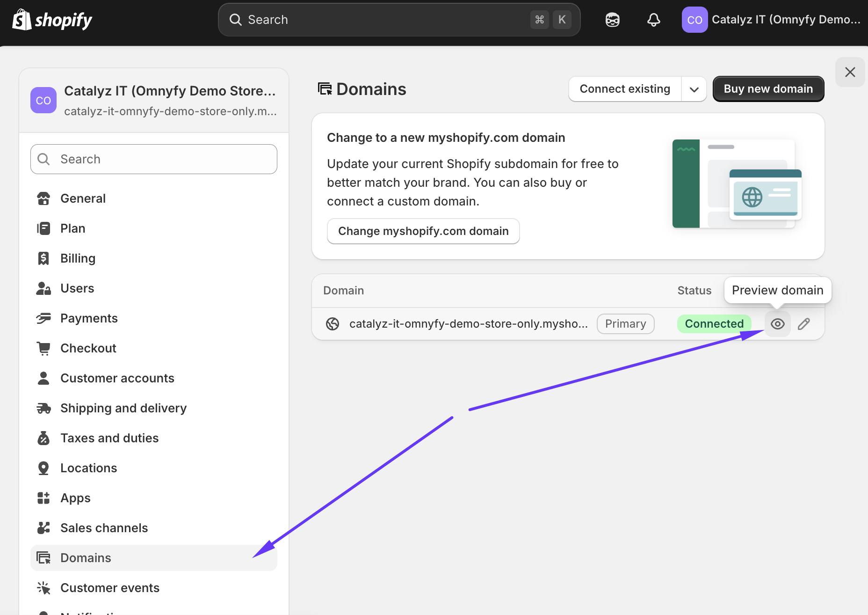Click the Domains icon in sidebar
The image size is (868, 615).
[x=43, y=558]
